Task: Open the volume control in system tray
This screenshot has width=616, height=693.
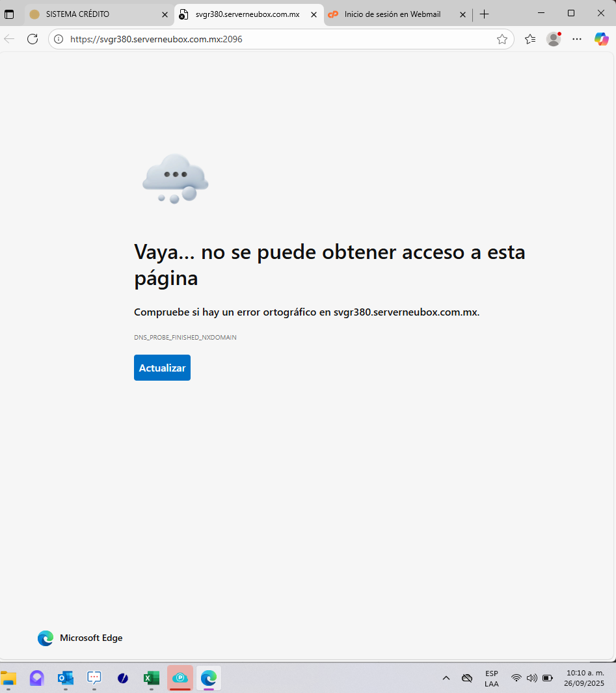Action: (531, 678)
